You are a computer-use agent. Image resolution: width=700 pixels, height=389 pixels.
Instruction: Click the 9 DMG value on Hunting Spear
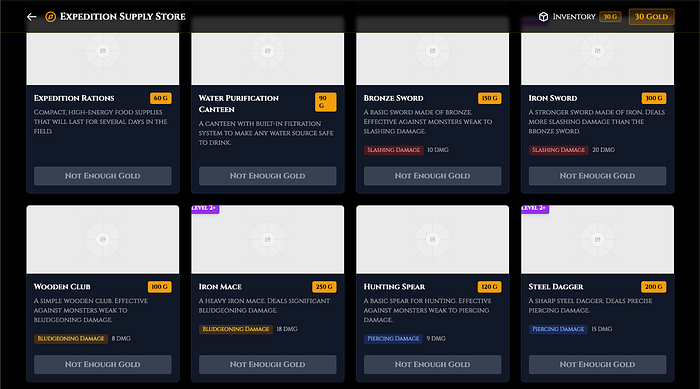436,339
